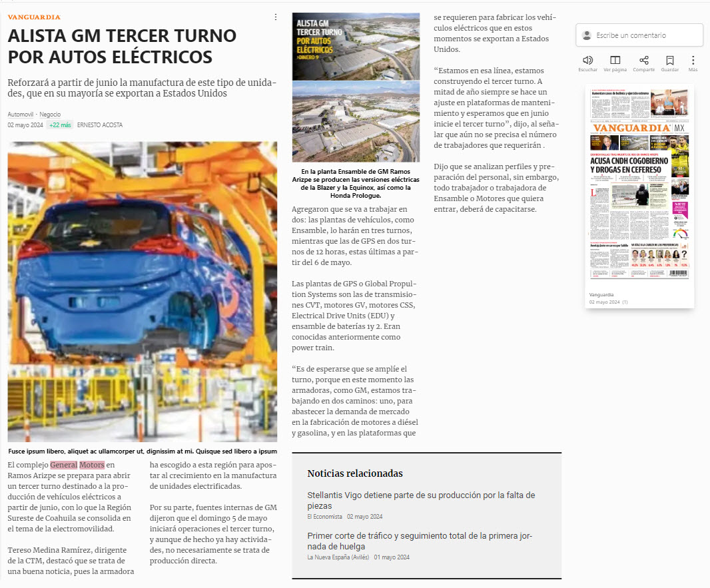Click the El Economista source label

(324, 517)
